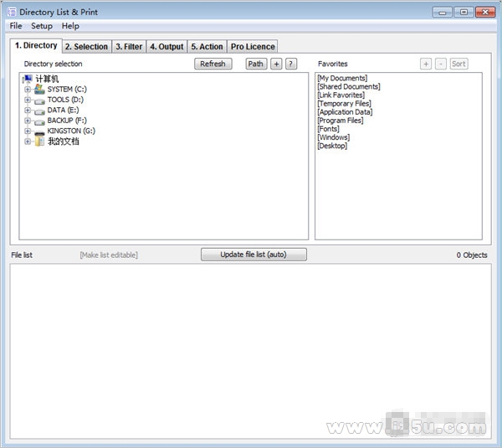Screen dimensions: 502x448
Task: Select [Program Files] favorite
Action: click(341, 121)
